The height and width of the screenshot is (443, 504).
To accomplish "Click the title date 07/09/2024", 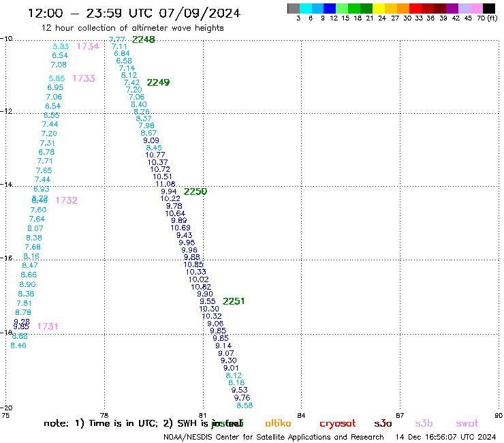I will (200, 13).
